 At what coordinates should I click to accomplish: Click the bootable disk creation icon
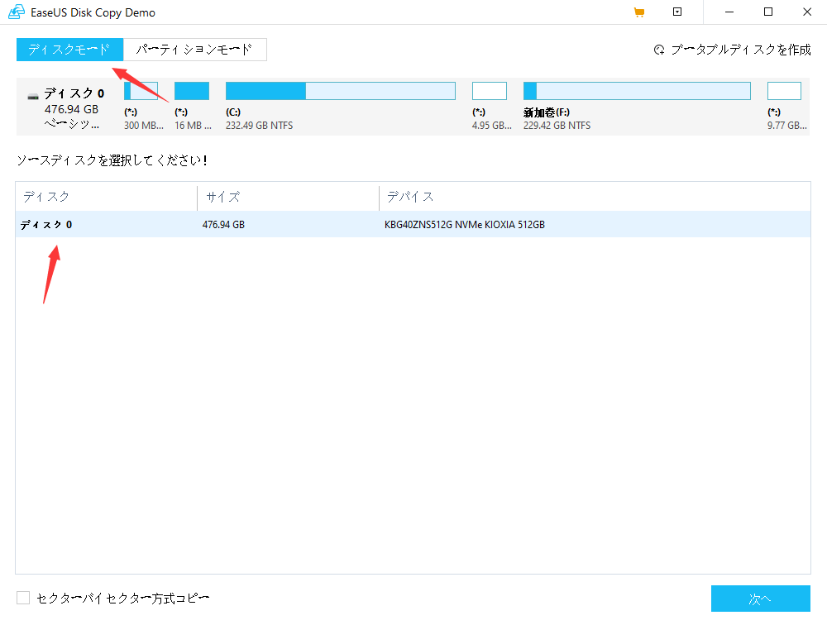pos(658,49)
